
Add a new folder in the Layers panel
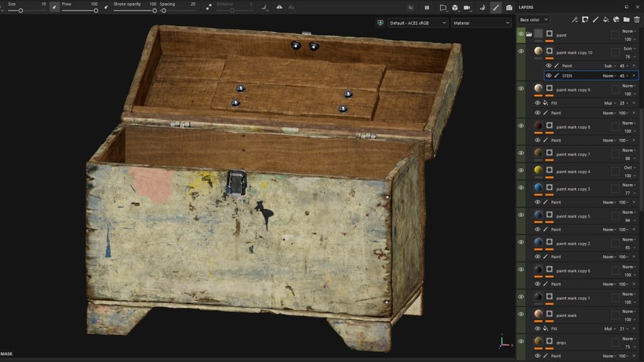(627, 19)
